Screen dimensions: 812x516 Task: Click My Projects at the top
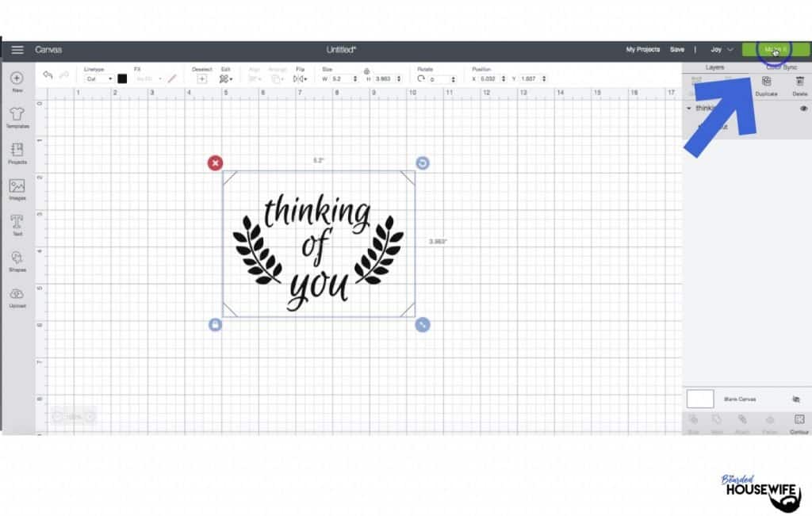643,49
